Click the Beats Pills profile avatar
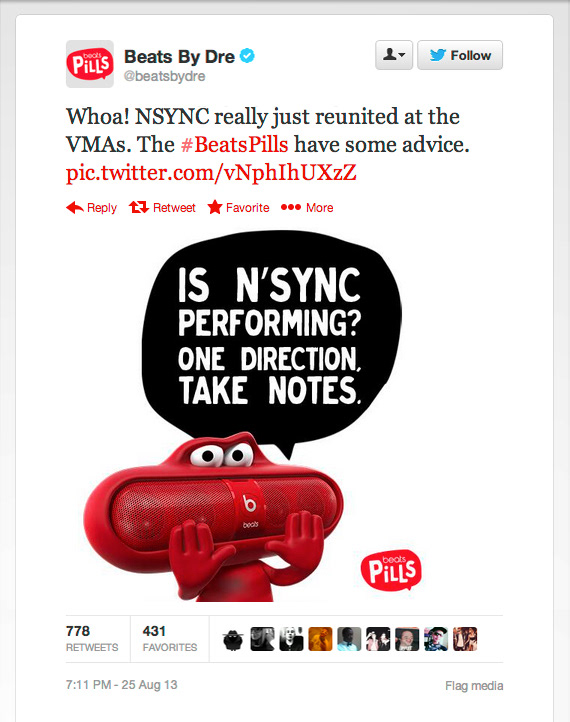The height and width of the screenshot is (722, 570). click(90, 64)
